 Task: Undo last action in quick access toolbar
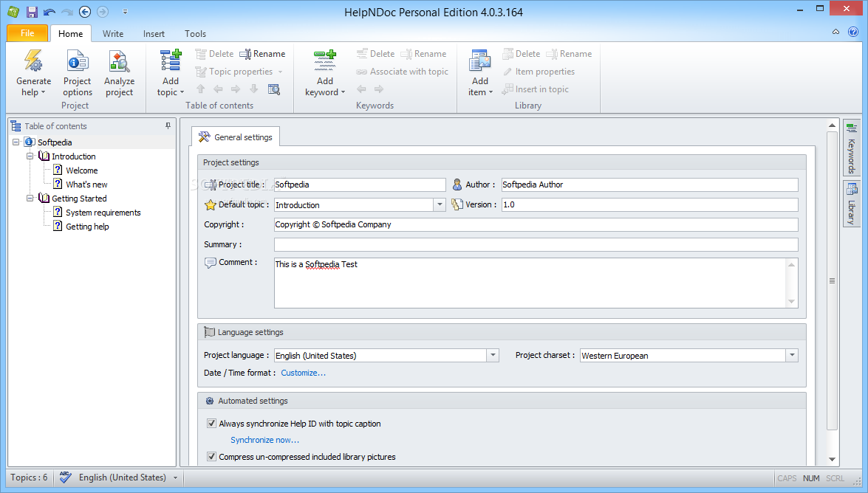(x=49, y=12)
